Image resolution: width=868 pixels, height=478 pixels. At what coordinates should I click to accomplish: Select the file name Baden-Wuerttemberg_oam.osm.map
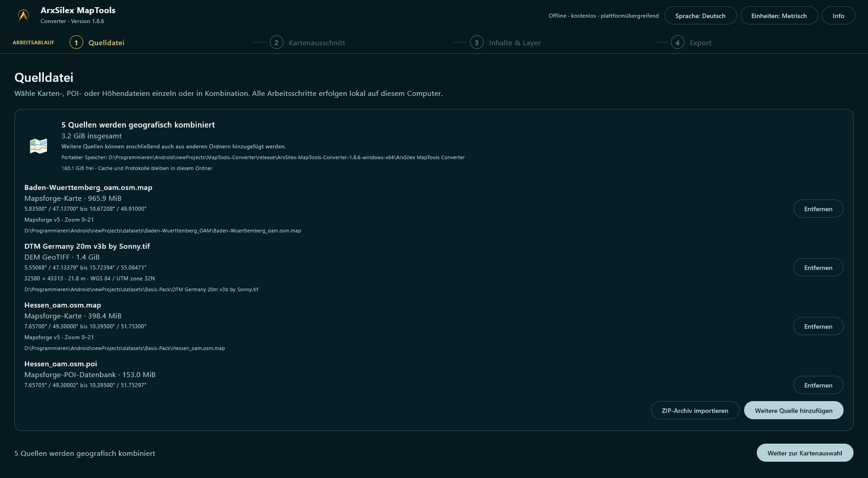88,188
